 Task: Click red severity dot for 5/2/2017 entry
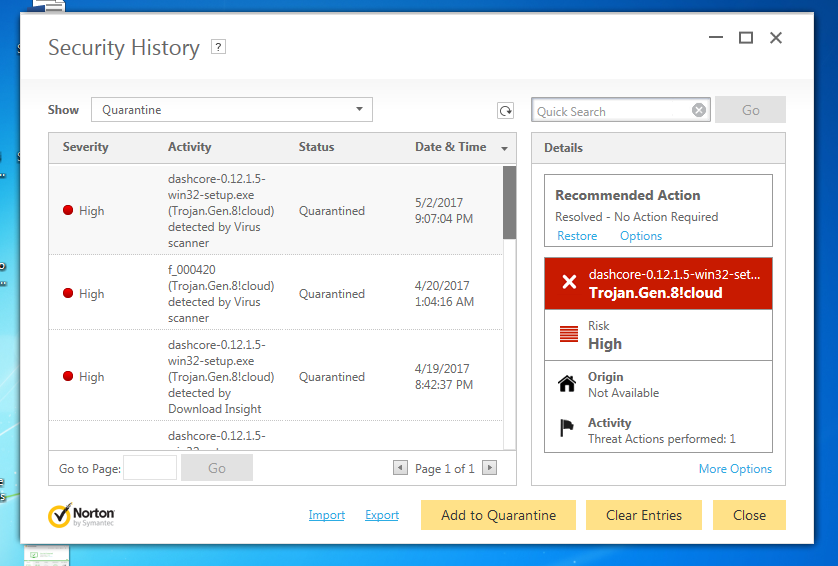(68, 210)
